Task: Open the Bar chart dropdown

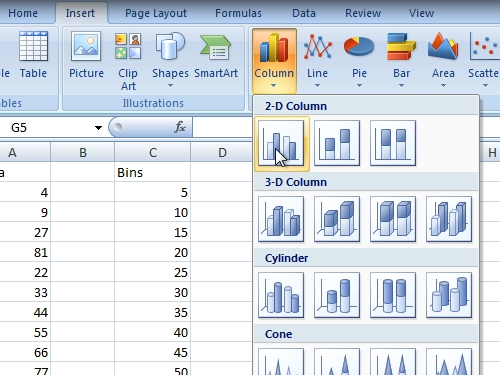Action: (x=401, y=60)
